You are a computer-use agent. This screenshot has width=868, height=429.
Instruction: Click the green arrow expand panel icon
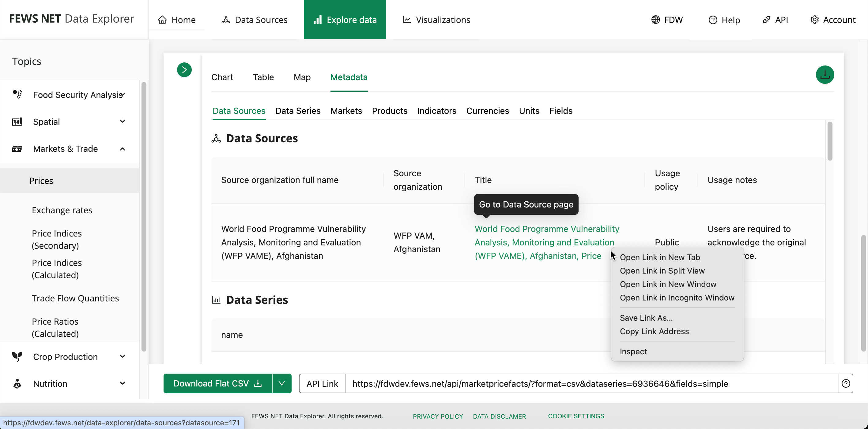184,70
